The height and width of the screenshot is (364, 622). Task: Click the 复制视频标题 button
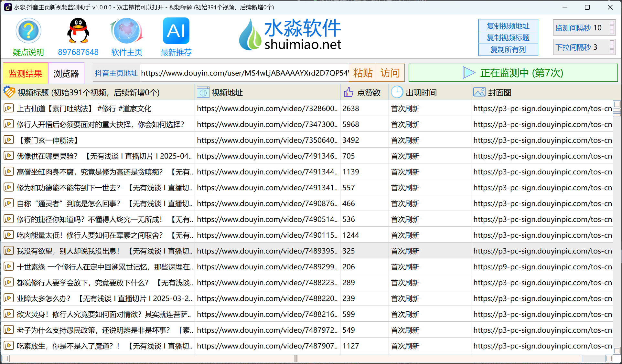[x=508, y=38]
